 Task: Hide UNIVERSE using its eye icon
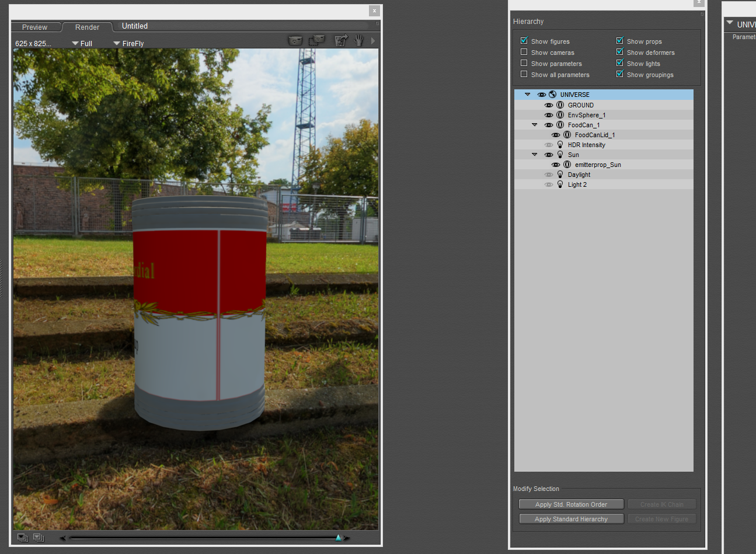point(542,95)
